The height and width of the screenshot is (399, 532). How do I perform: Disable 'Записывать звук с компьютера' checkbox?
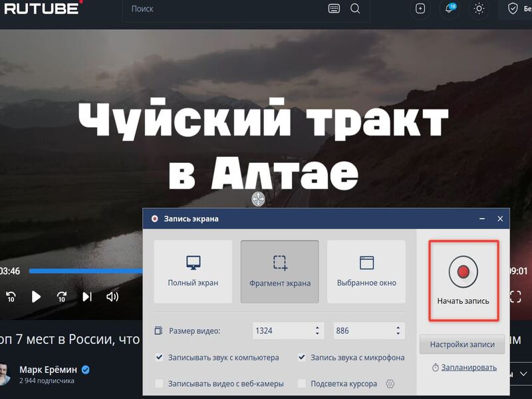(160, 357)
